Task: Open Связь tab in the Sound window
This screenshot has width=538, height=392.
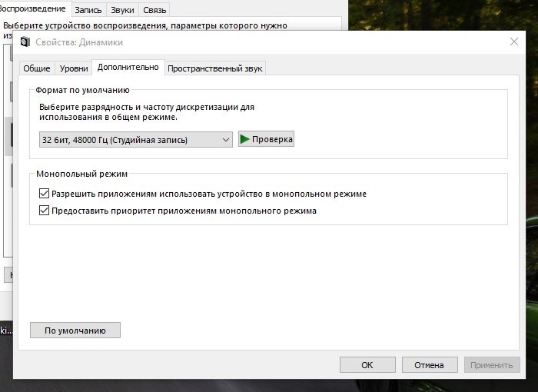Action: pos(154,10)
